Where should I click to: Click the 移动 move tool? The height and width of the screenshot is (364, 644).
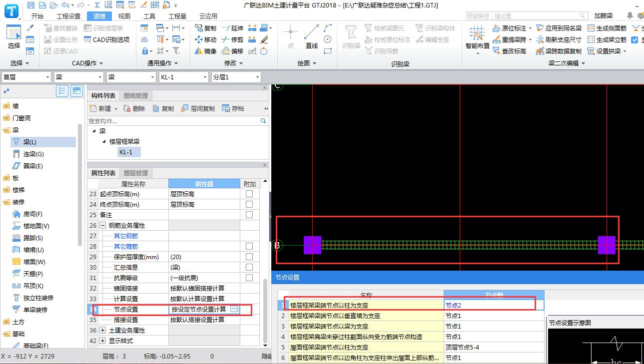(206, 39)
